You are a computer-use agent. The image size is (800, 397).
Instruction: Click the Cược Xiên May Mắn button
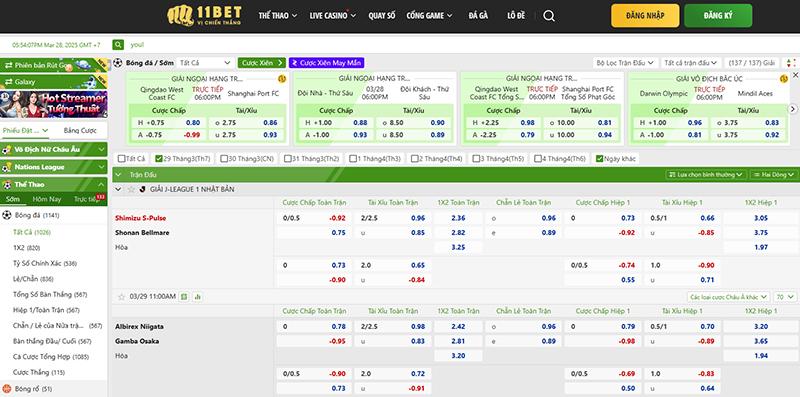(x=327, y=63)
